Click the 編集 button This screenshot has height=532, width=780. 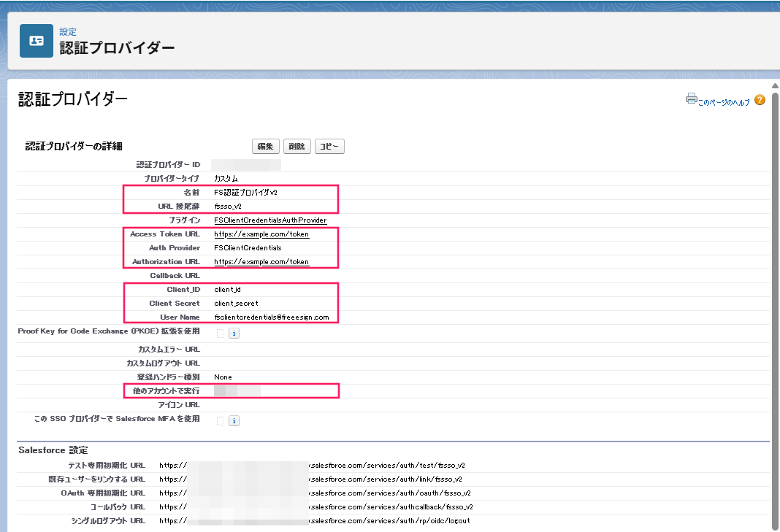coord(266,146)
